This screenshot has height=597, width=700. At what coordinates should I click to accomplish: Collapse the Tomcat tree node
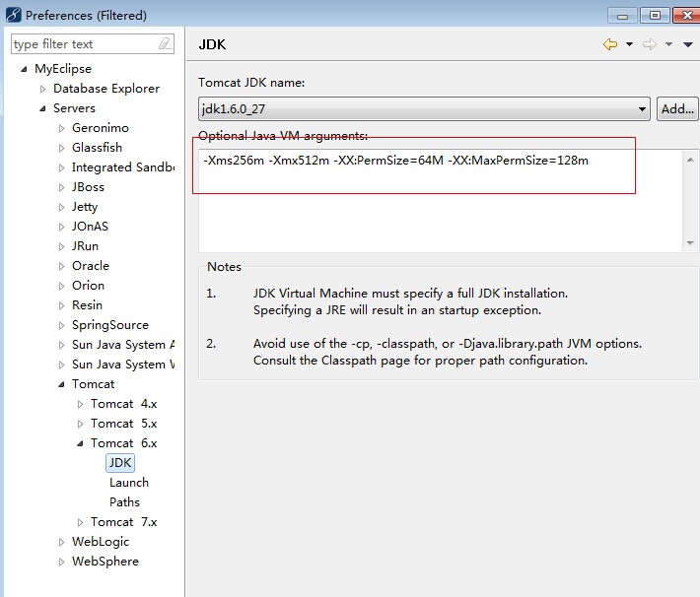pos(61,384)
